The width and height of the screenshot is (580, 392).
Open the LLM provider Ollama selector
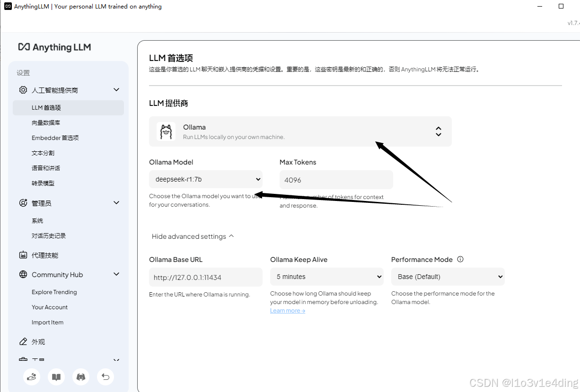[300, 131]
